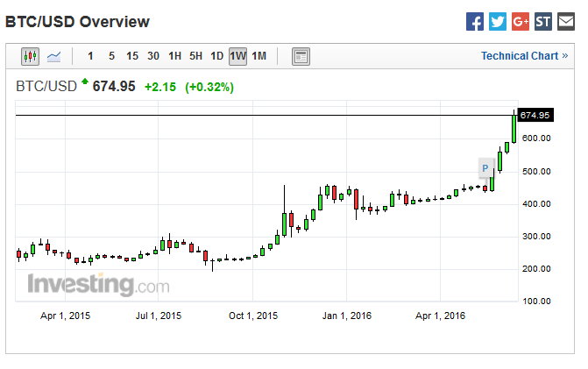Toggle the selected 1W timeframe
Image resolution: width=588 pixels, height=369 pixels.
click(237, 57)
